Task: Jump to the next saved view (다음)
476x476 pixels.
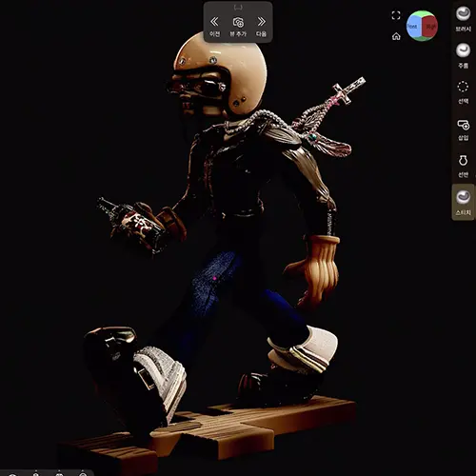Action: coord(261,27)
